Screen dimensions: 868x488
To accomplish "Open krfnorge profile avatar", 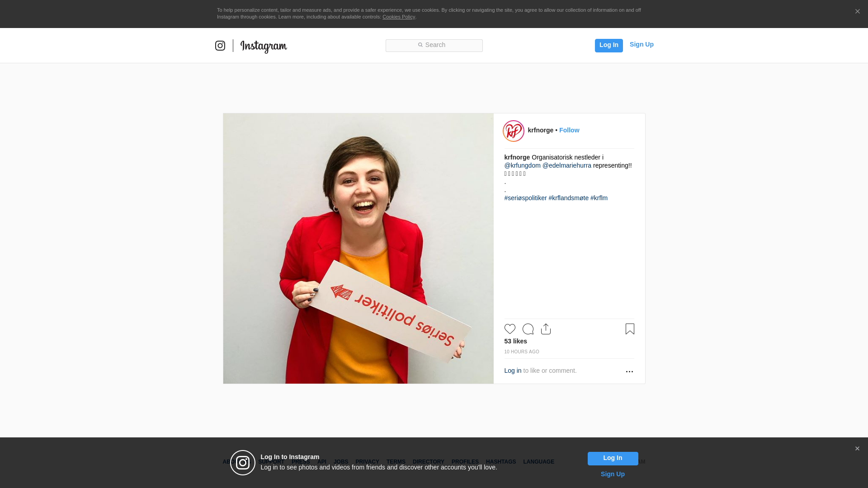I will 514,131.
